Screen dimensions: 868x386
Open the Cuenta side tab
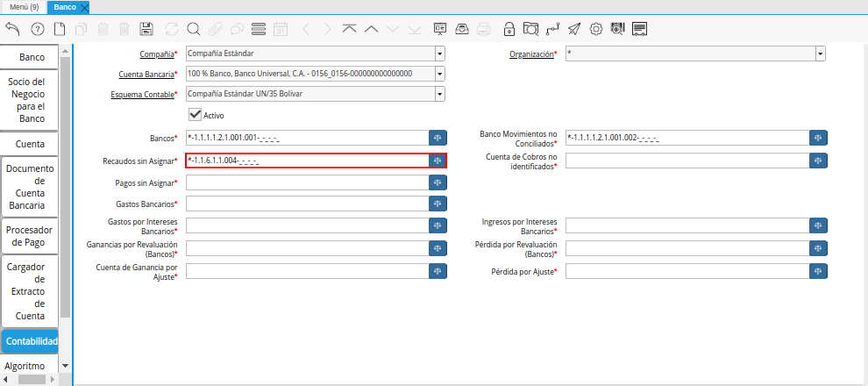click(30, 143)
